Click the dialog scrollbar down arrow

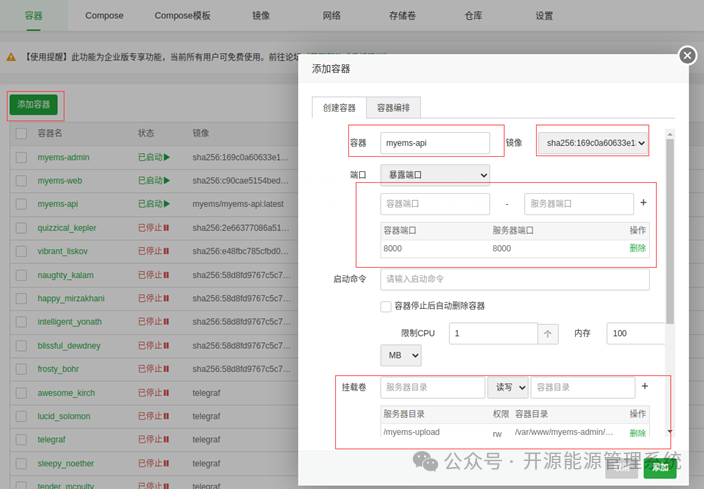point(670,432)
